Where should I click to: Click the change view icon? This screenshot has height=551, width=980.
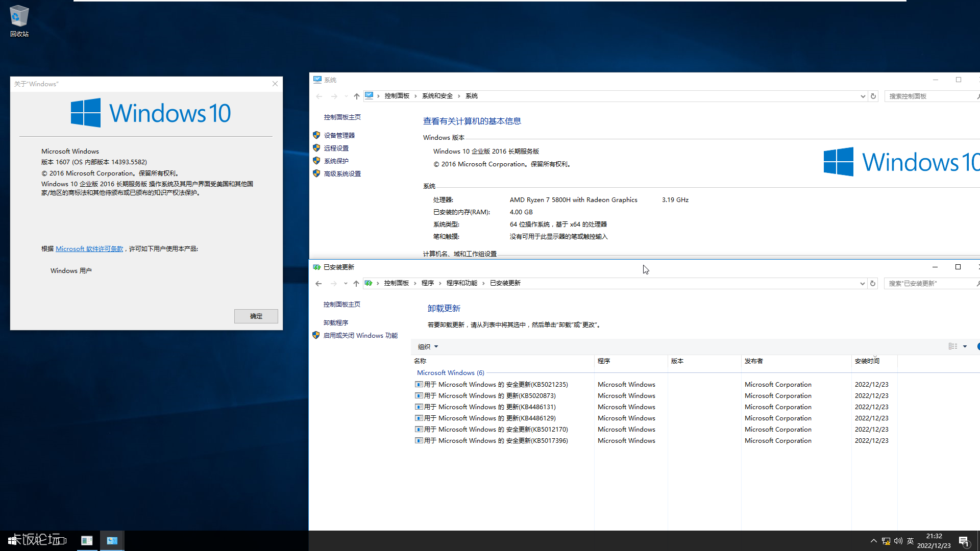(x=953, y=346)
